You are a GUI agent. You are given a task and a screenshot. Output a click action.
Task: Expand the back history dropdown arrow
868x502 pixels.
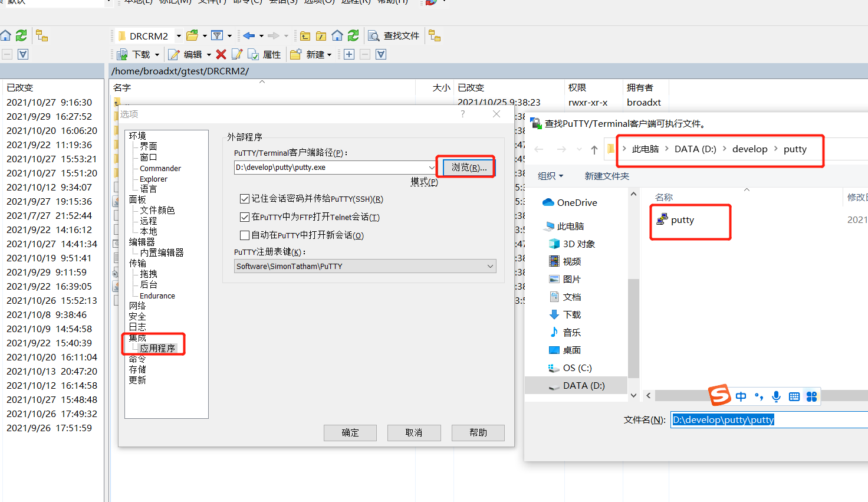pyautogui.click(x=261, y=36)
